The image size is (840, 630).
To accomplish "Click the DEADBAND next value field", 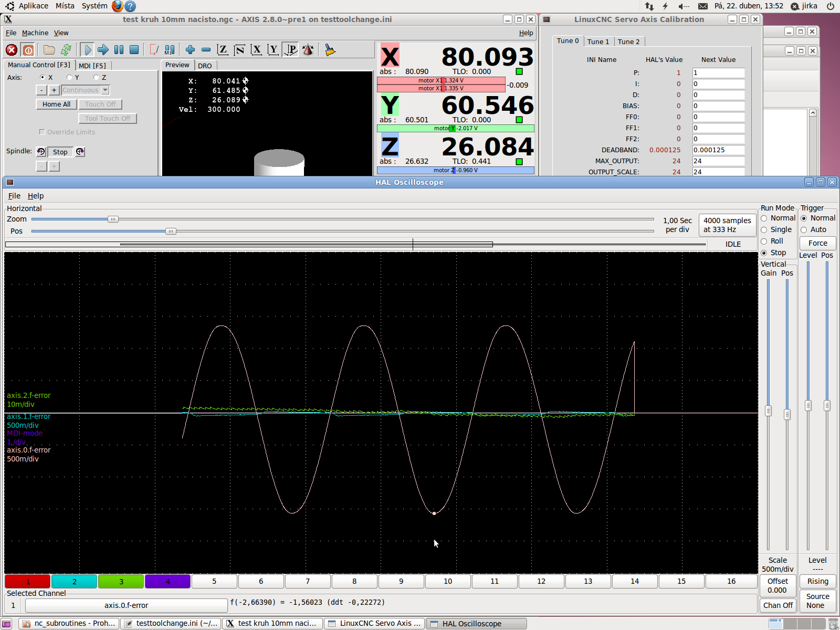I will point(718,150).
